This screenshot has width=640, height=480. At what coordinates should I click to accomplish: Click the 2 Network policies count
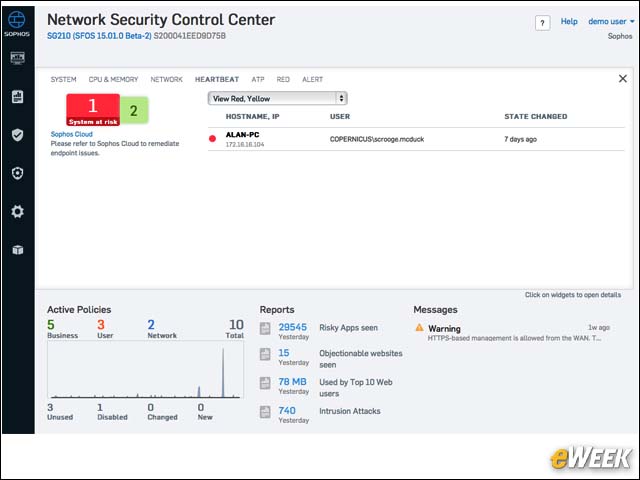click(151, 324)
